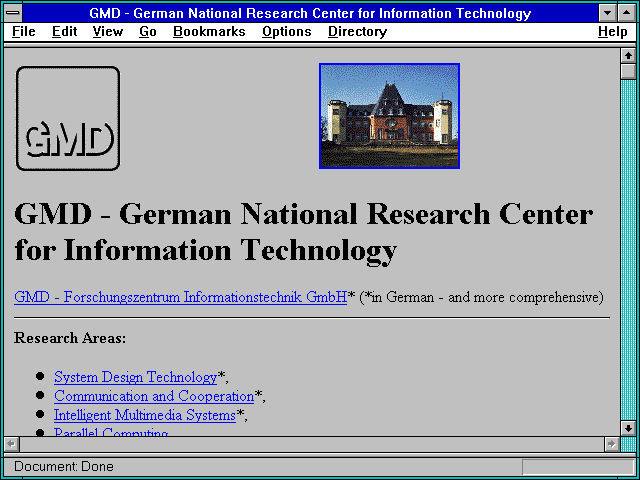The width and height of the screenshot is (640, 480).
Task: Open the File menu
Action: [x=24, y=32]
